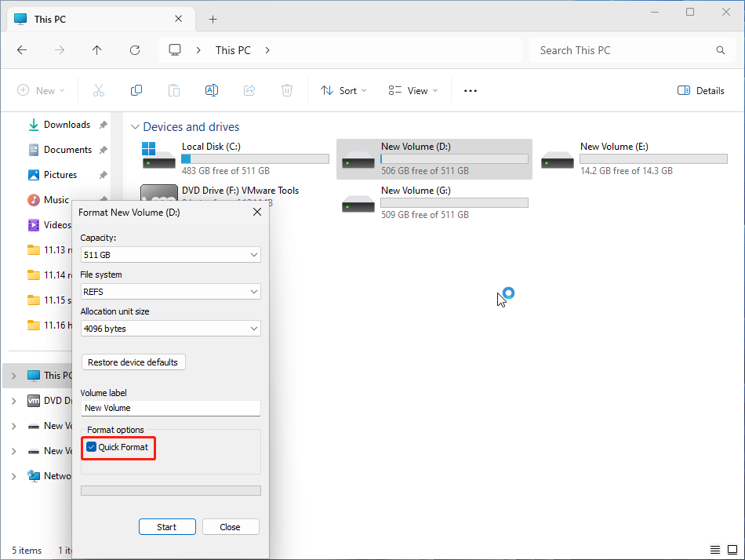745x560 pixels.
Task: Click the Volume label text field
Action: point(170,408)
